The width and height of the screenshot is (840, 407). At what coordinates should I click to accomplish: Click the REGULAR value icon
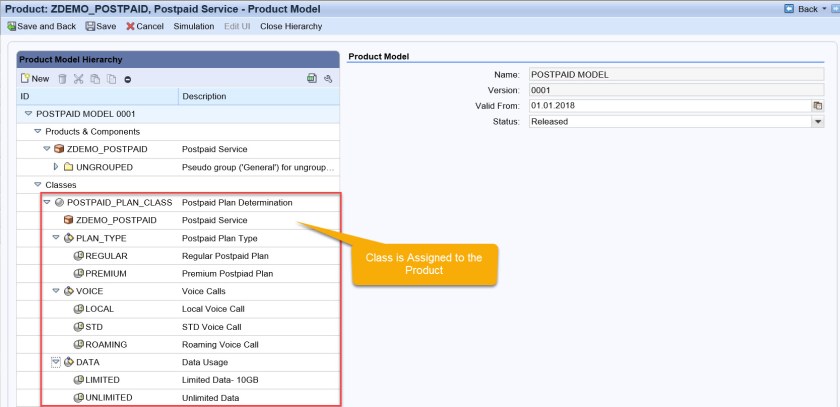[78, 256]
